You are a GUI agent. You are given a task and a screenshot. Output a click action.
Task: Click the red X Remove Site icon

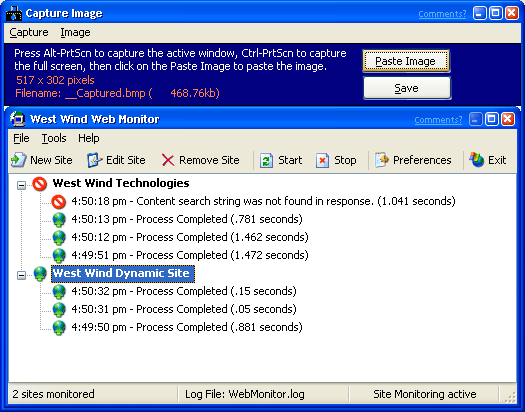click(x=168, y=160)
